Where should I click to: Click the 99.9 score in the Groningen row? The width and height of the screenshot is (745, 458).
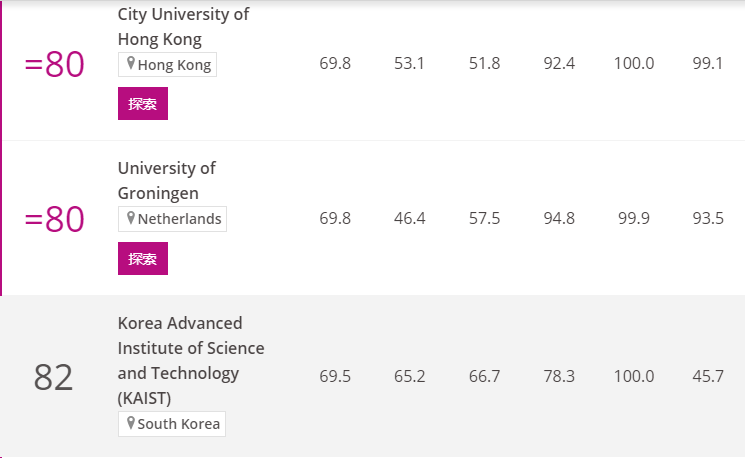click(x=634, y=218)
